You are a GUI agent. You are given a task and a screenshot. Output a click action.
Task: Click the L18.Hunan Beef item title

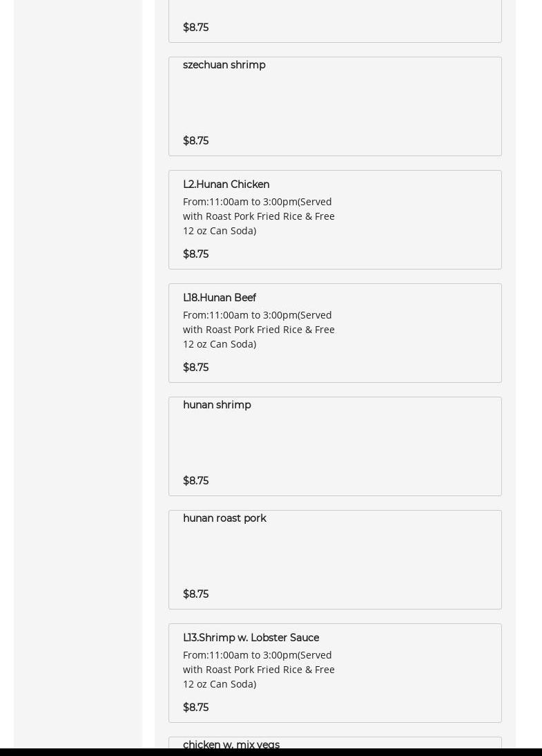[219, 298]
